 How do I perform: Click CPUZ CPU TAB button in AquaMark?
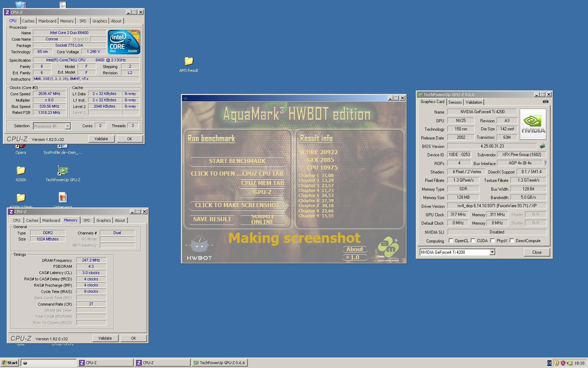click(262, 173)
